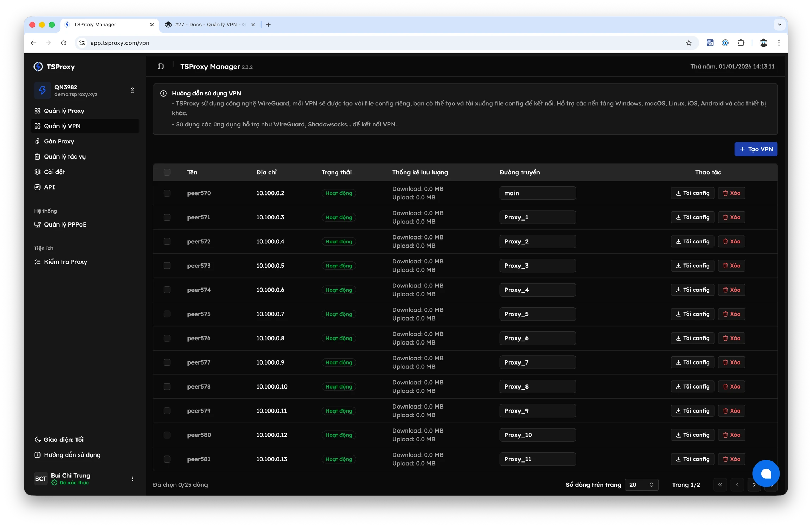Delete peer577 with Xóa button
This screenshot has height=527, width=812.
[731, 362]
